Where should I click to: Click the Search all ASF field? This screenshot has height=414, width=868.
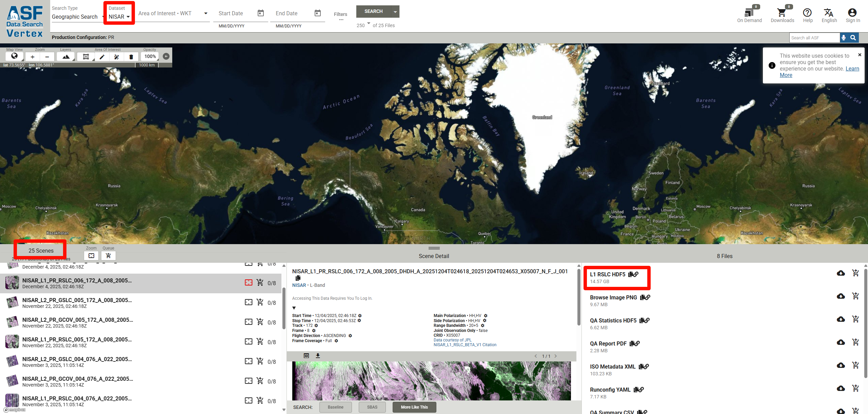pyautogui.click(x=814, y=38)
